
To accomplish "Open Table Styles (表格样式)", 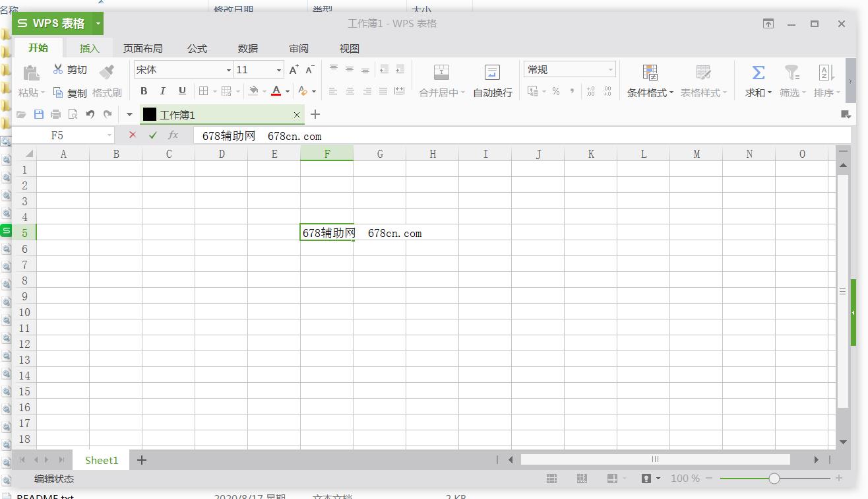I will click(704, 79).
